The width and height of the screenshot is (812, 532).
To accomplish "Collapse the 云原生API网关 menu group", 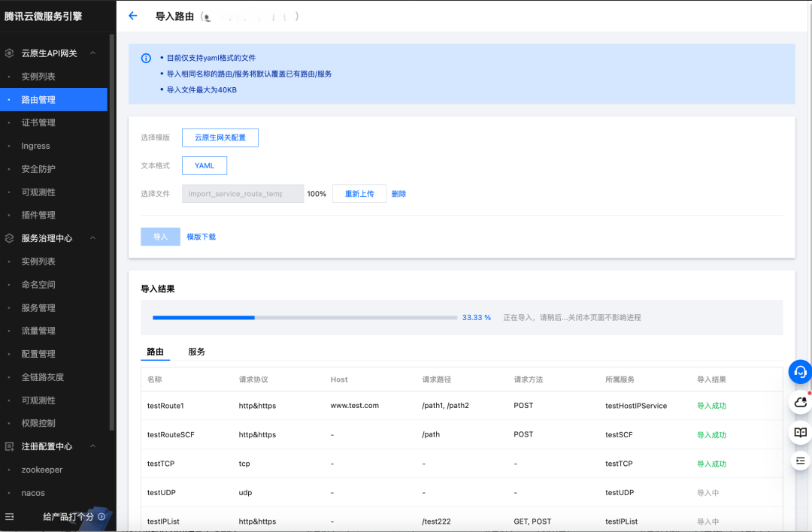I will (x=92, y=53).
